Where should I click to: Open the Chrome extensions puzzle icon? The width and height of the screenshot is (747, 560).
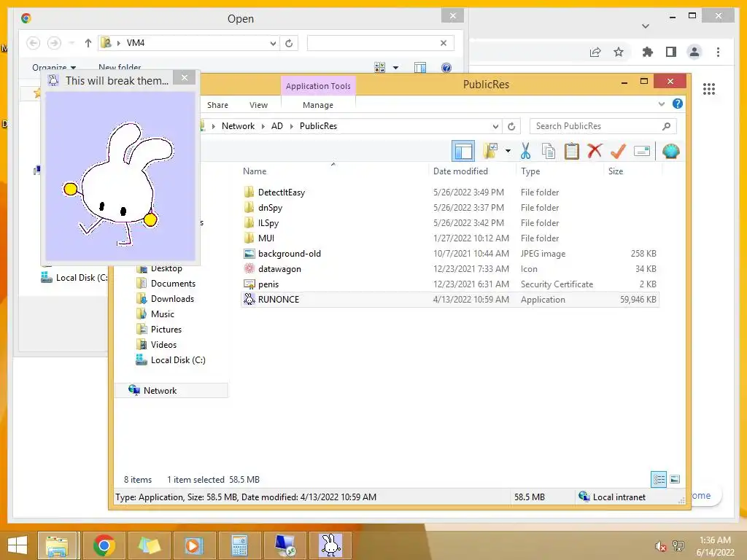click(648, 52)
